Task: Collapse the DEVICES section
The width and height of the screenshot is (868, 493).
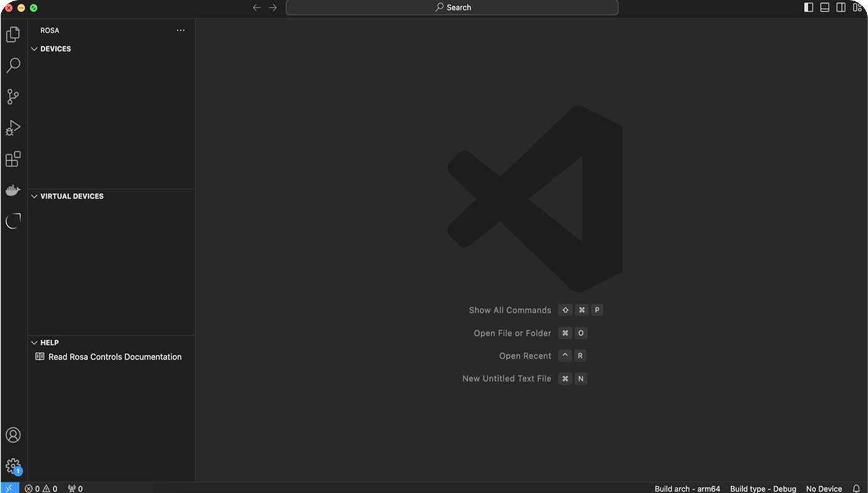Action: 35,49
